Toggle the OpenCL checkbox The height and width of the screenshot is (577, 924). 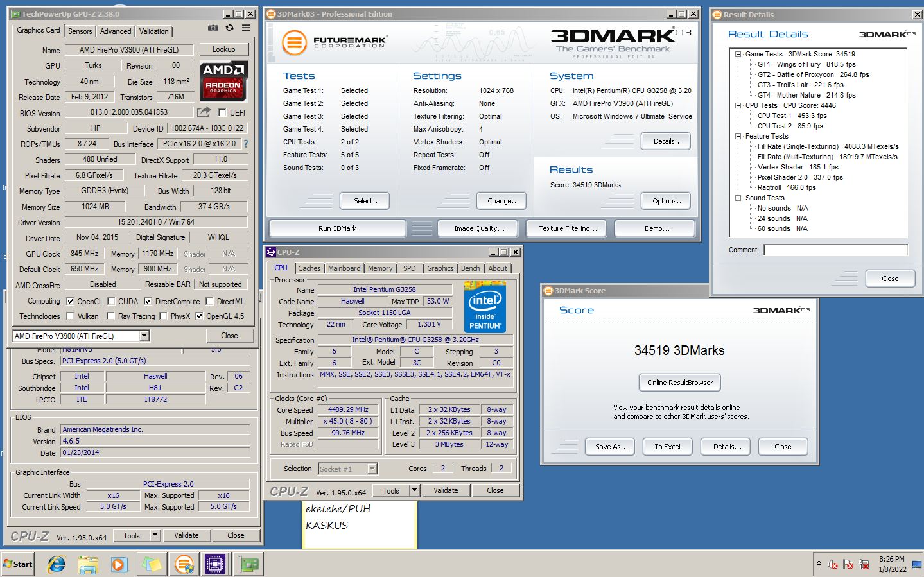click(70, 301)
